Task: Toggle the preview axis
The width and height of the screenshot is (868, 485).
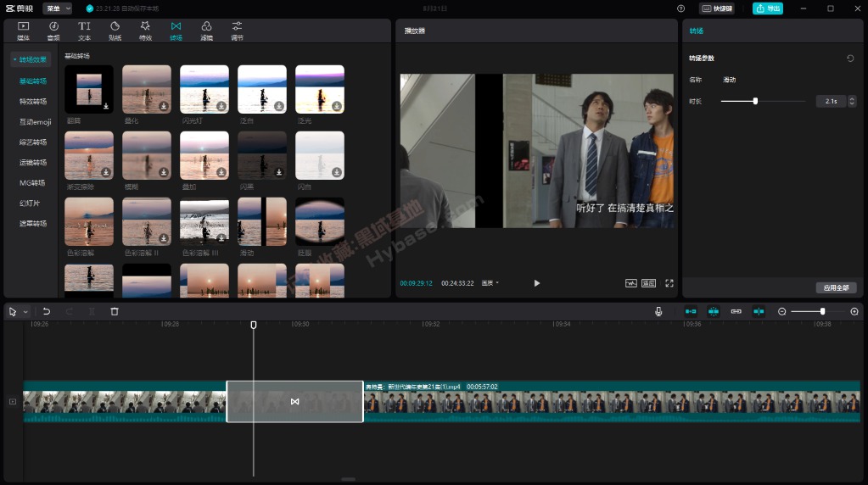Action: [x=759, y=312]
